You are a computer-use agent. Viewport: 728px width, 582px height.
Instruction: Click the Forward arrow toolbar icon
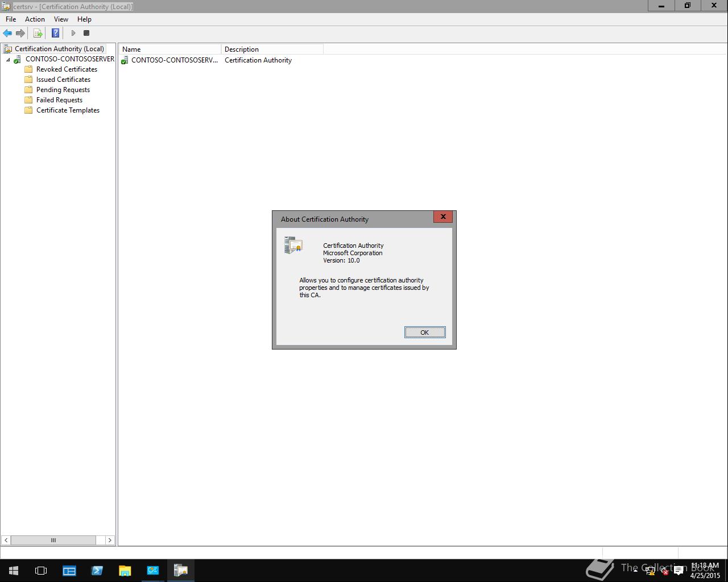point(20,33)
